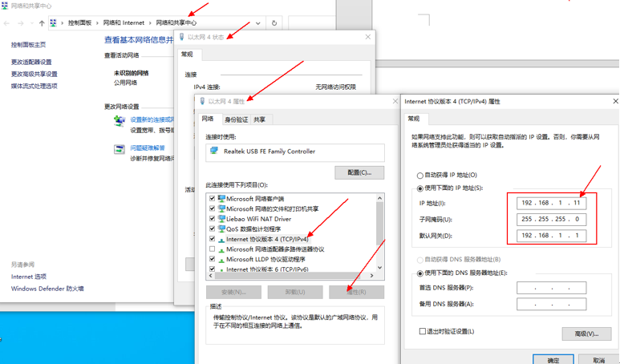
Task: Click the 配置(C)... button
Action: 359,172
